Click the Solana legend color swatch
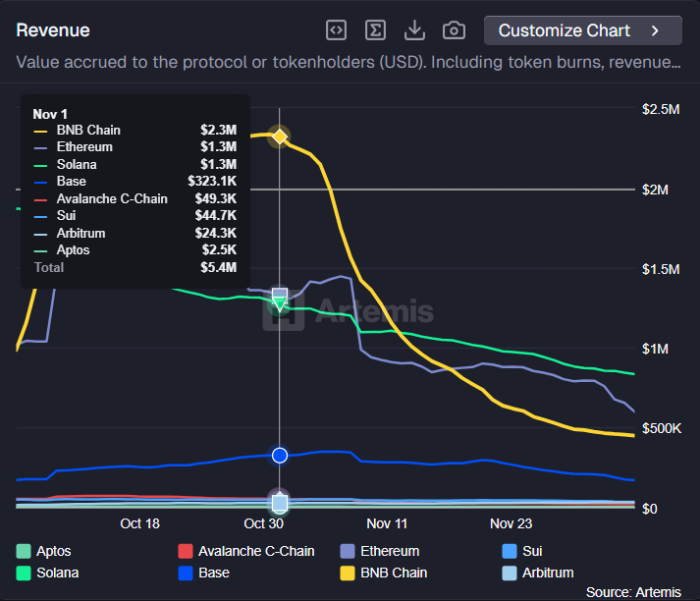The width and height of the screenshot is (700, 601). click(x=24, y=573)
